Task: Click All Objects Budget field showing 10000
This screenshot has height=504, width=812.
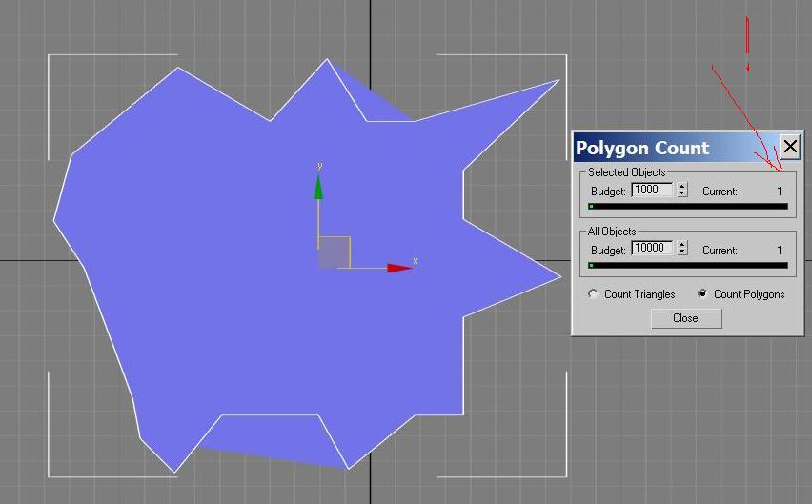Action: pos(653,249)
